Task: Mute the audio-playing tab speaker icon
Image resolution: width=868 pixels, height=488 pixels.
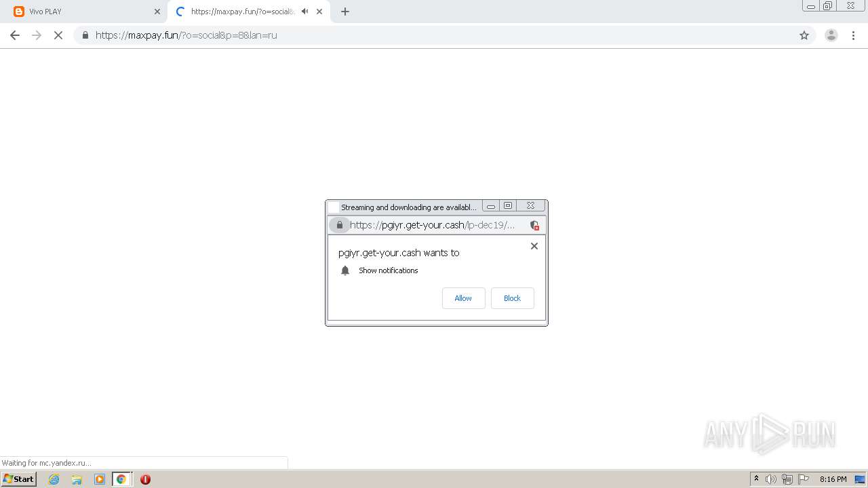Action: tap(305, 12)
